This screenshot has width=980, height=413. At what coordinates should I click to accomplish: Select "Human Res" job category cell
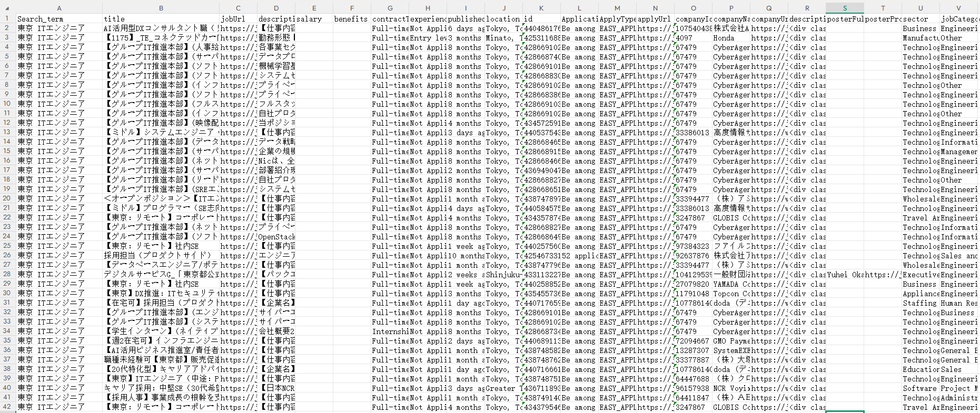(x=958, y=303)
